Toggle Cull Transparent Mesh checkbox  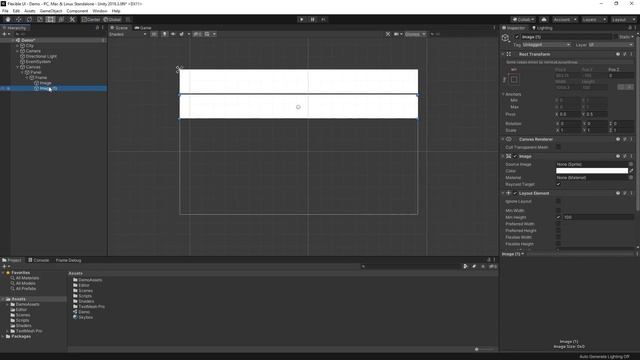558,147
